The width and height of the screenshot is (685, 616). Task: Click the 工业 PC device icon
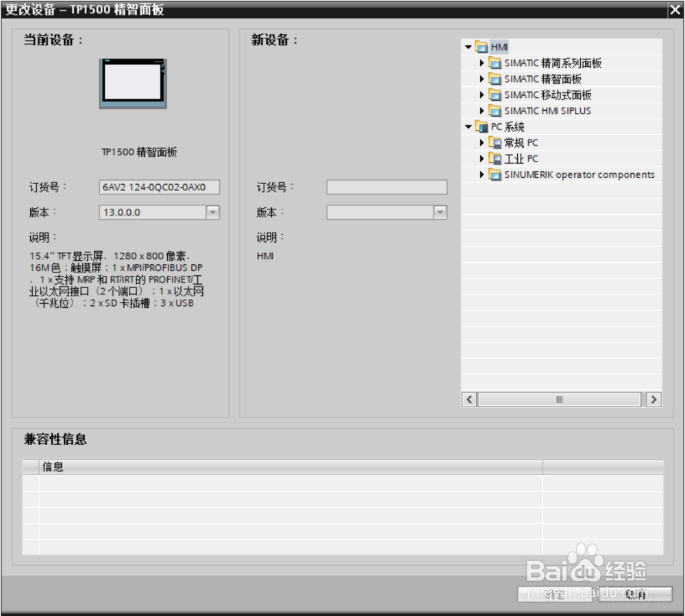(495, 158)
